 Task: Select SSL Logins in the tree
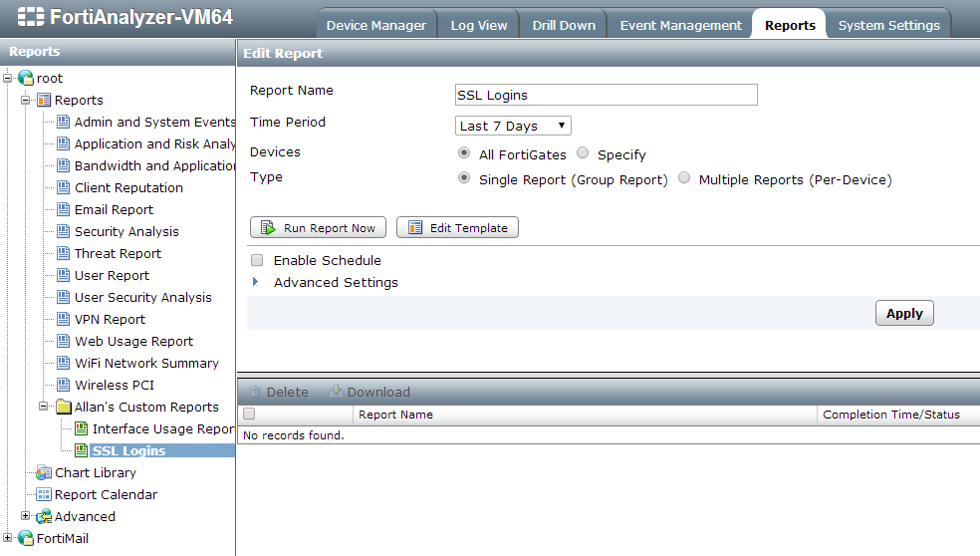[128, 451]
